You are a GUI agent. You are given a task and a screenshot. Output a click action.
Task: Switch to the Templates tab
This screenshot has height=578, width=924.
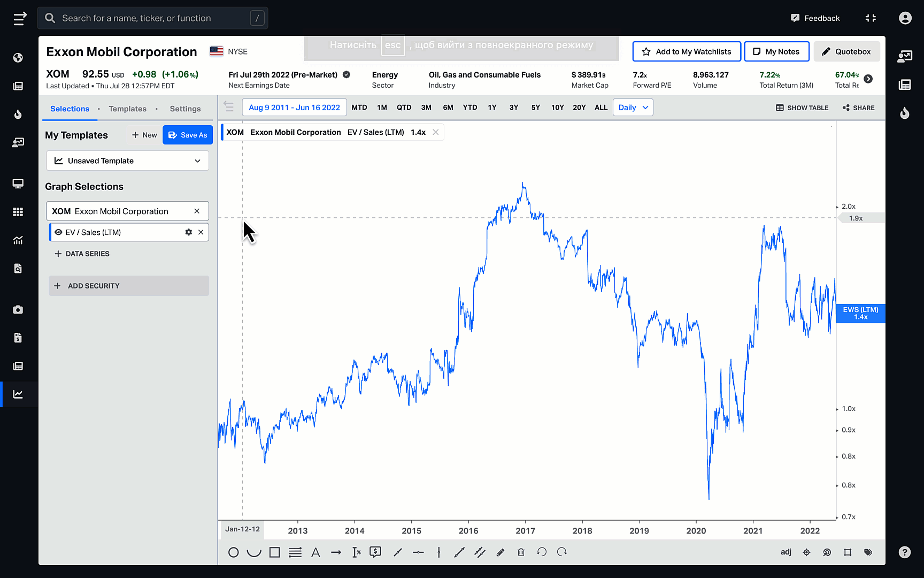pyautogui.click(x=127, y=109)
